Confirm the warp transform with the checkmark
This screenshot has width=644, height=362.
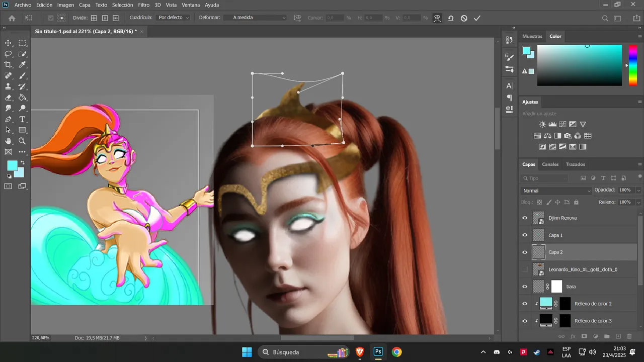[477, 18]
